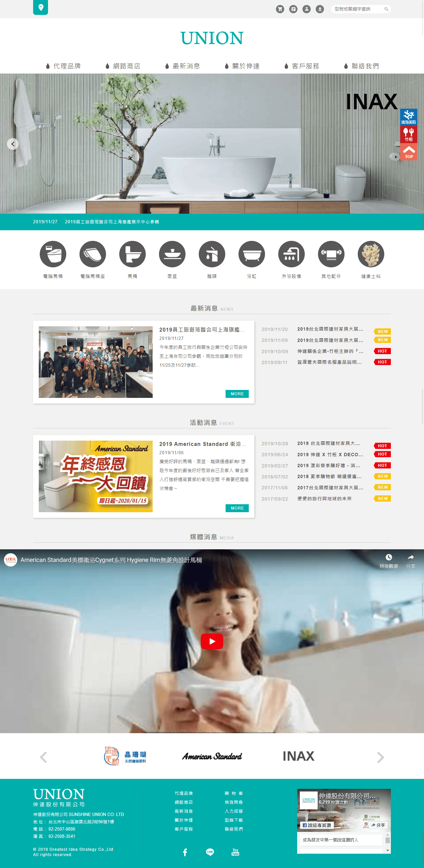Click footer link 購物車

click(x=234, y=793)
